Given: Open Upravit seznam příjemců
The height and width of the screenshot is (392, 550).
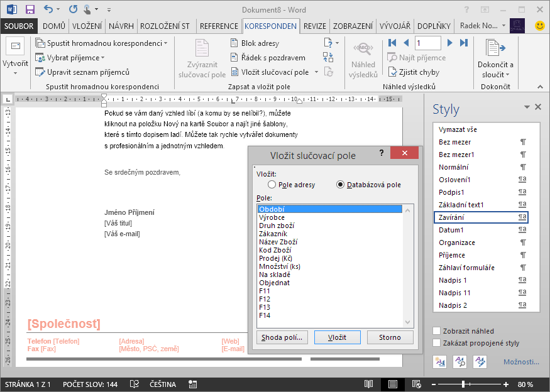Looking at the screenshot, I should tap(82, 72).
